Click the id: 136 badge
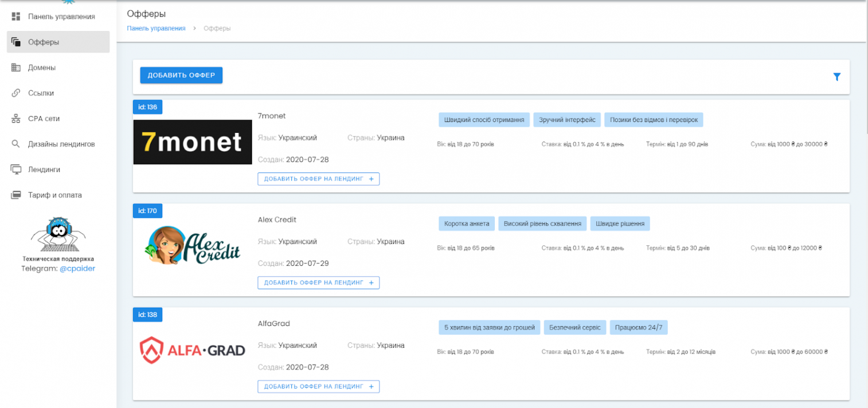This screenshot has height=408, width=868. (x=147, y=107)
